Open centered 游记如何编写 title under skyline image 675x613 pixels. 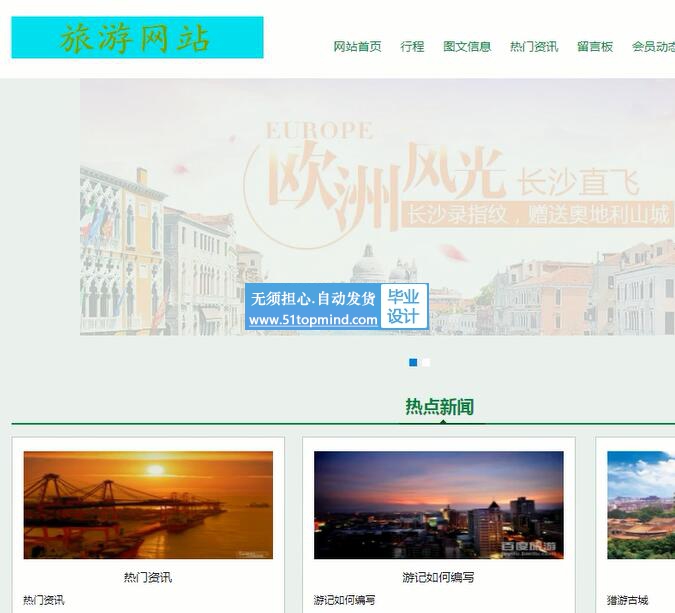pyautogui.click(x=438, y=577)
